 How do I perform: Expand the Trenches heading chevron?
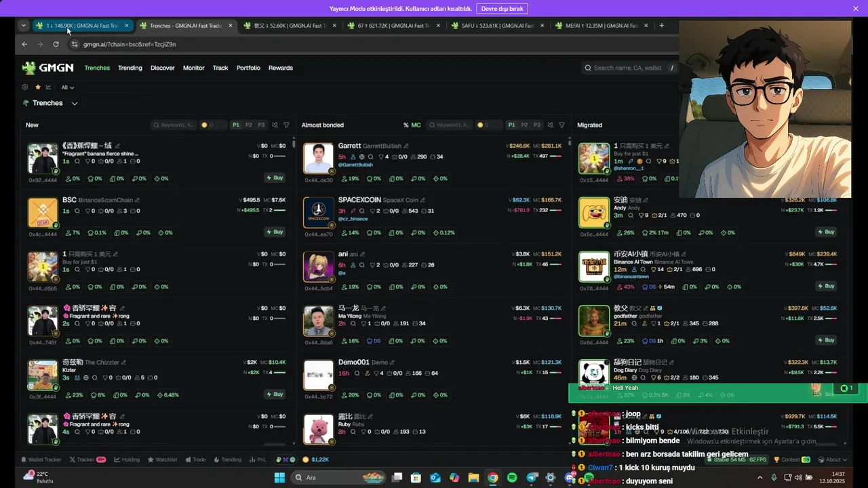(x=75, y=103)
